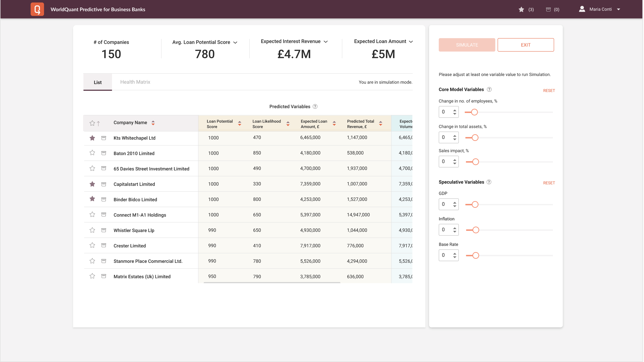Open Core Model Variables help icon
The image size is (644, 362).
[489, 90]
